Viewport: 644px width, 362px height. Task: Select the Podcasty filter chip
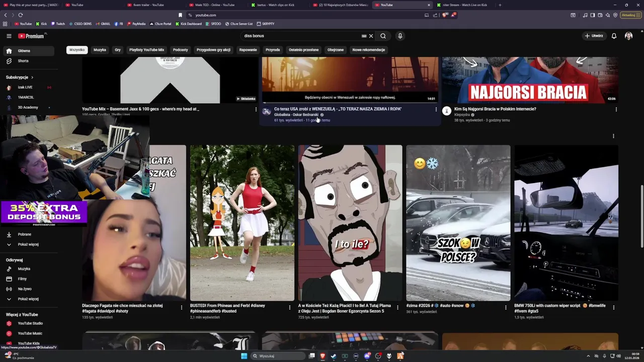click(x=180, y=50)
